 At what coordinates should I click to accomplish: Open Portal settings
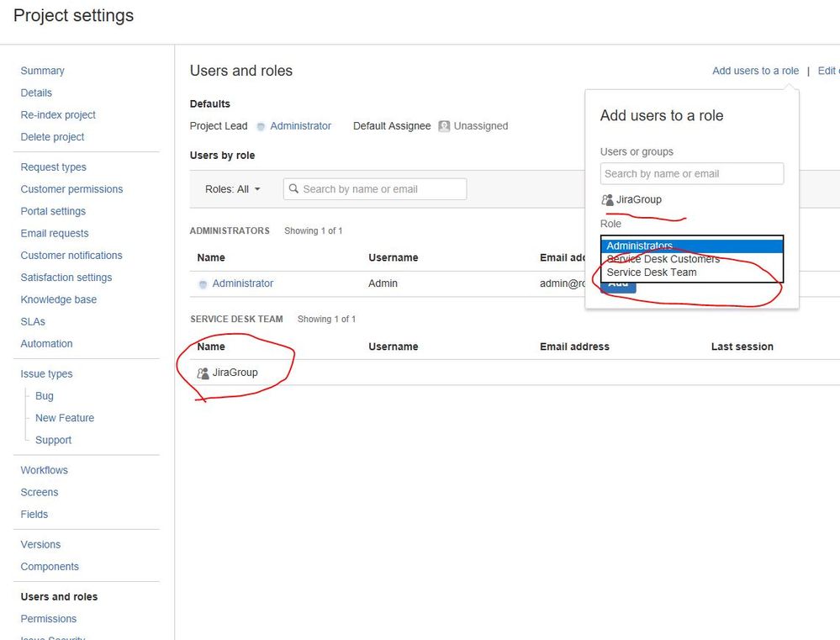(53, 211)
